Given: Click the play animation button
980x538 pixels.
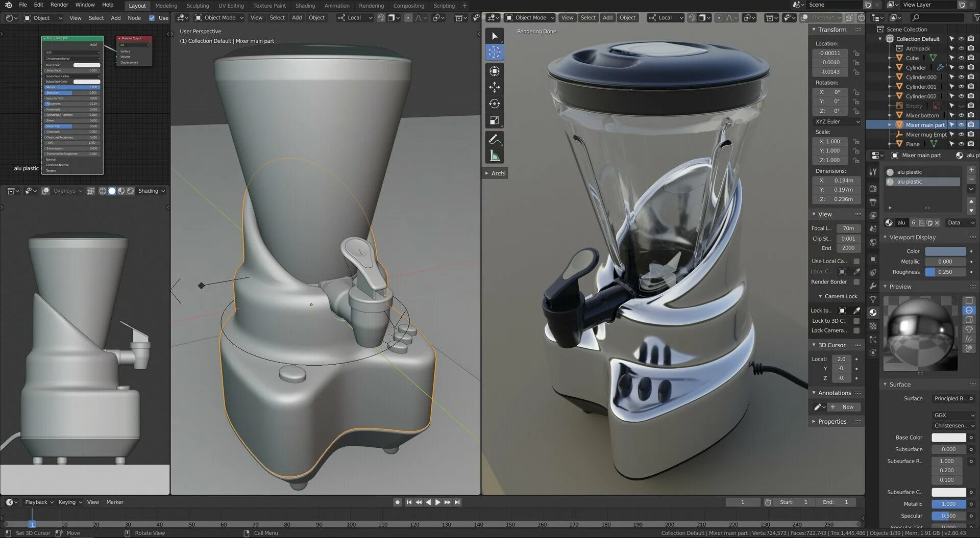Looking at the screenshot, I should tap(437, 502).
